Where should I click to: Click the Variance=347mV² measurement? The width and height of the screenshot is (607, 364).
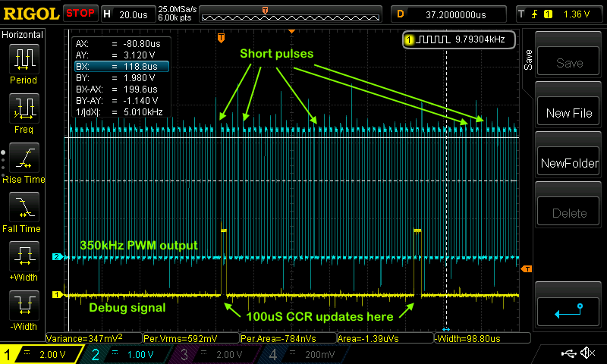(x=93, y=338)
